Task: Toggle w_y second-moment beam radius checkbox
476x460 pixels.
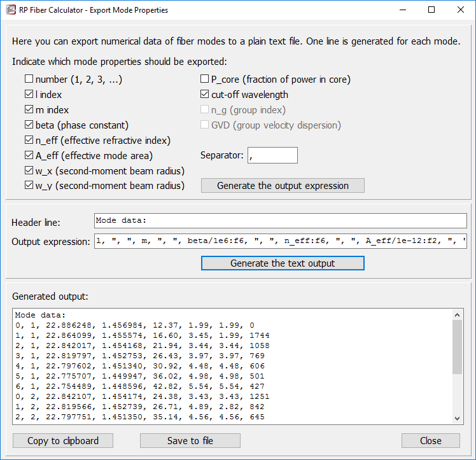Action: coord(29,185)
